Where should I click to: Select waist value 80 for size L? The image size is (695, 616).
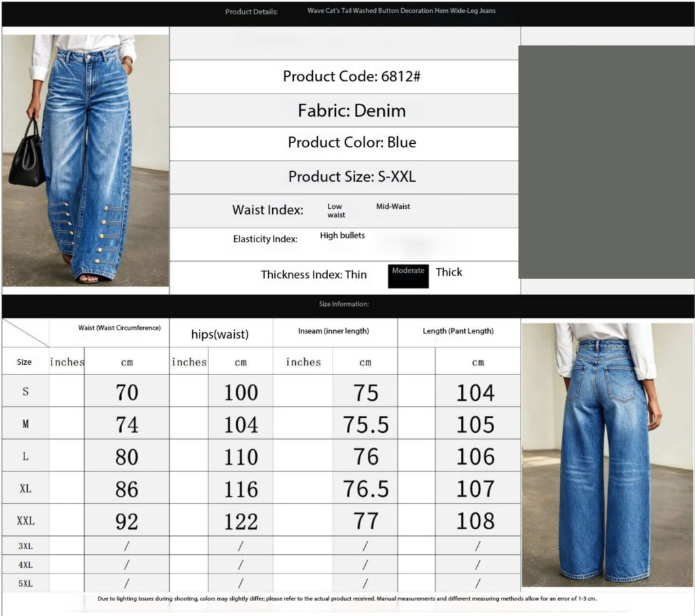pos(127,457)
